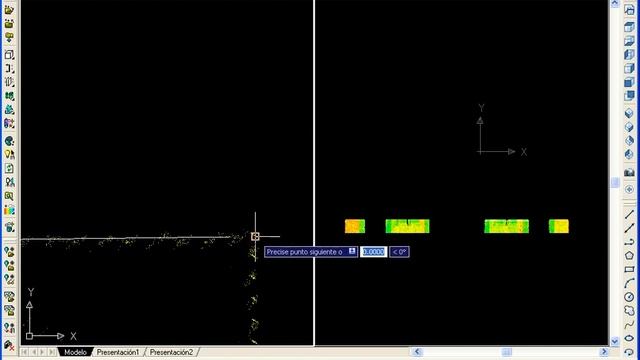Switch to Front view cube icon
Viewport: 640px width, 360px height.
tap(629, 82)
